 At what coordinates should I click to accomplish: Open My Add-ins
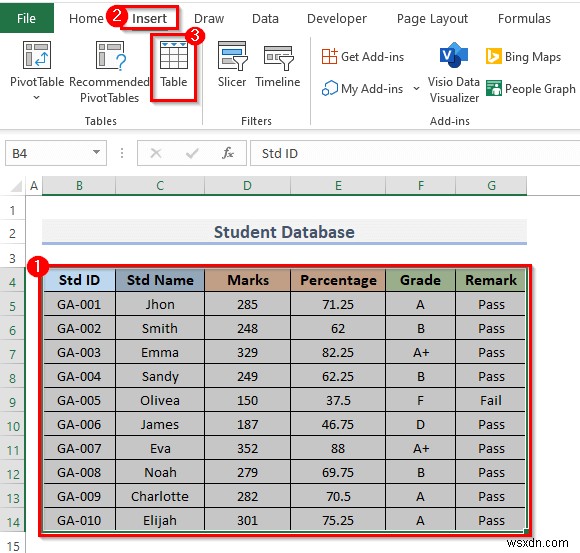pyautogui.click(x=363, y=89)
